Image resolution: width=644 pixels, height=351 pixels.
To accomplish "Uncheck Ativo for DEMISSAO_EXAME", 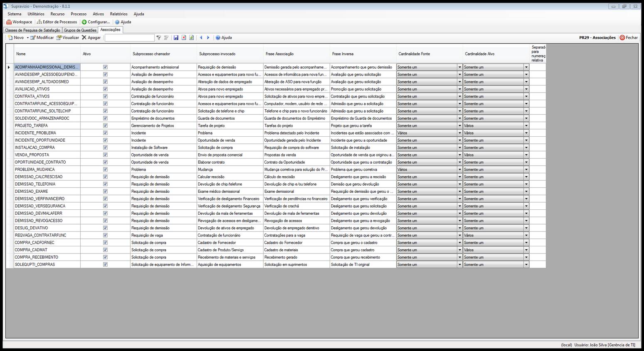I will [x=105, y=191].
